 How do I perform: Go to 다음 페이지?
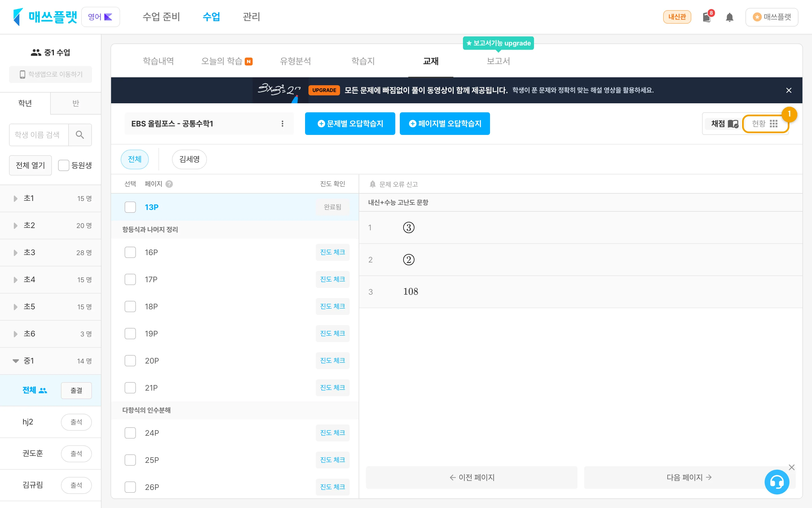click(x=689, y=478)
